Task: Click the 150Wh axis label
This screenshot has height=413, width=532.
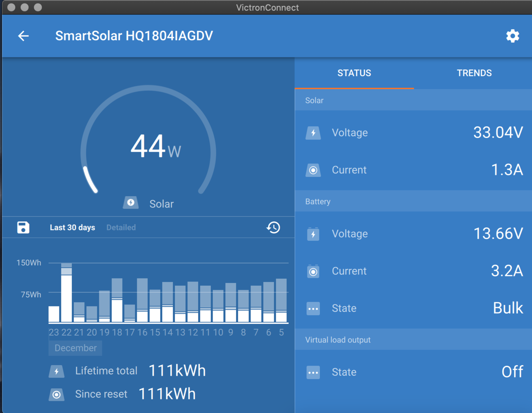Action: click(x=29, y=263)
